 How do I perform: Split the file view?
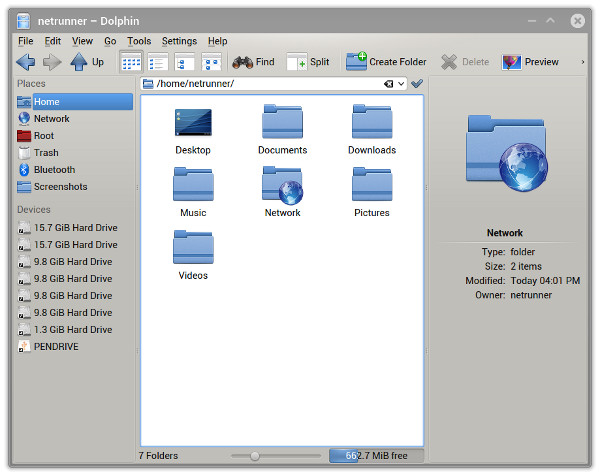(308, 62)
